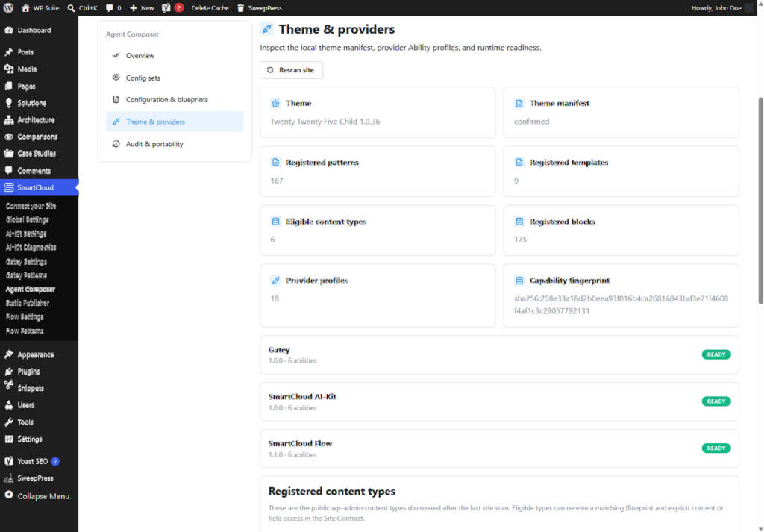Select the sha256 capability fingerprint text
Viewport: 764px width, 532px height.
click(x=621, y=304)
